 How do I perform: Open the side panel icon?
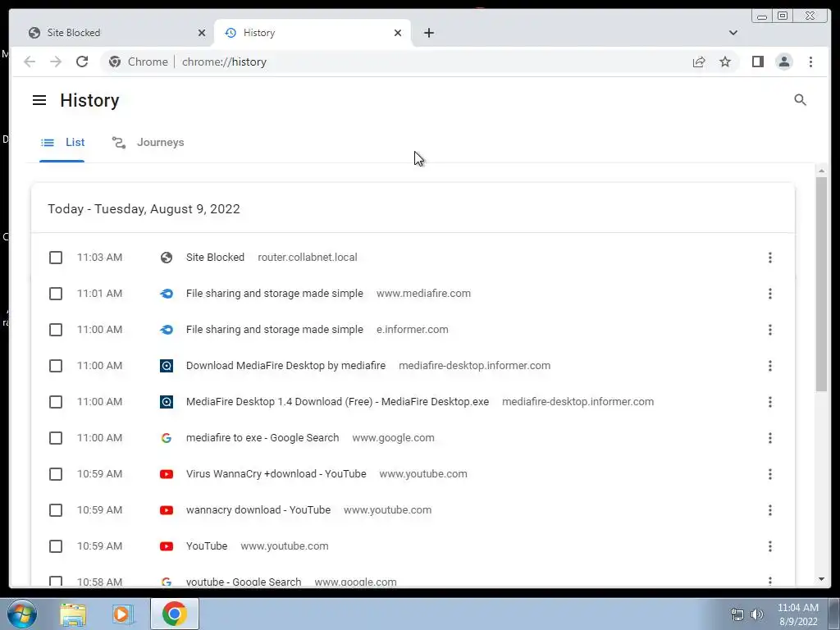click(x=757, y=62)
